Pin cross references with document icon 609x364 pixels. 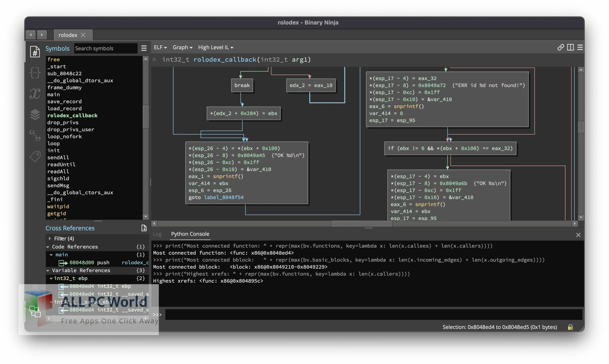pyautogui.click(x=144, y=228)
